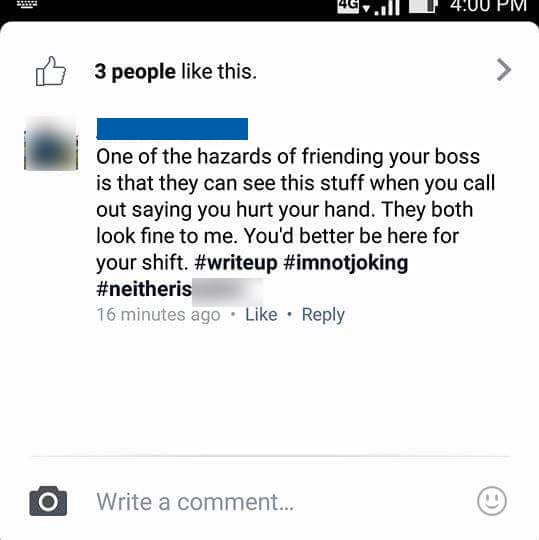Like the boss's comment
Viewport: 539px width, 540px height.
pos(261,314)
